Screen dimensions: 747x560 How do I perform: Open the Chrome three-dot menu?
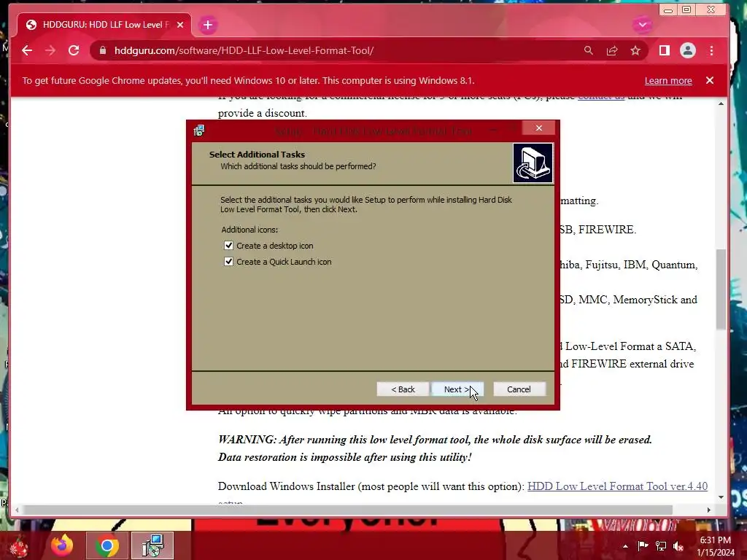click(711, 50)
